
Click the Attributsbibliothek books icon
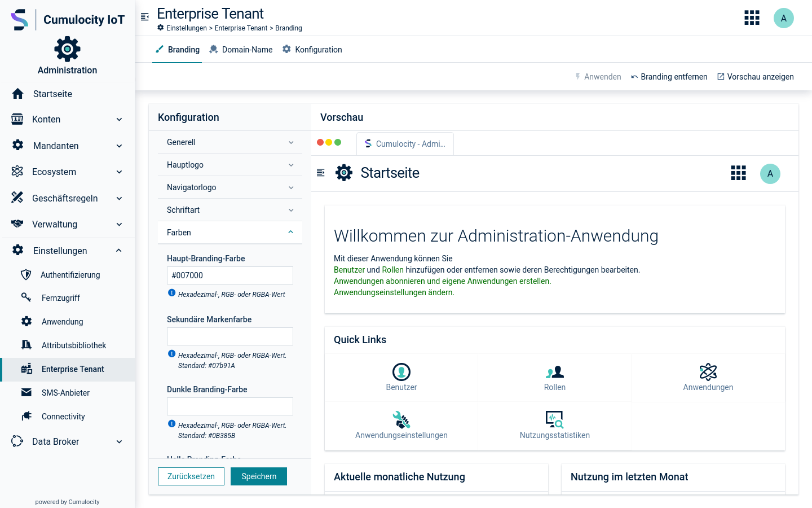click(27, 345)
